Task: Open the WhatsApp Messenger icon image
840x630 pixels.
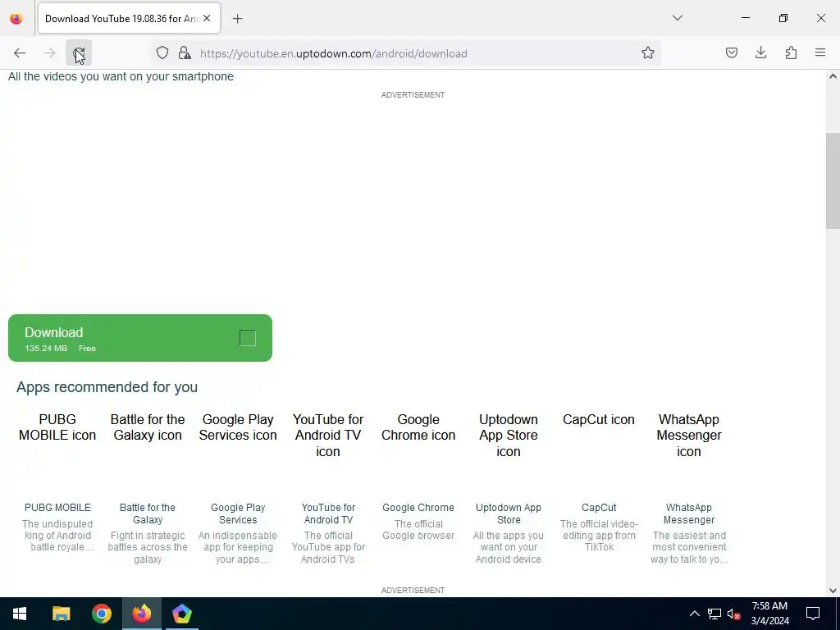Action: tap(689, 435)
